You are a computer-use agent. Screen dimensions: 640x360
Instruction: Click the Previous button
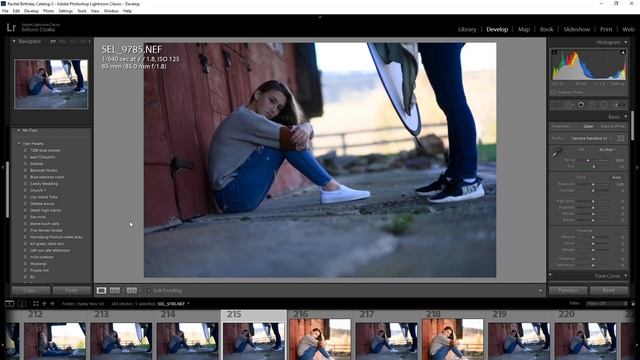[568, 291]
